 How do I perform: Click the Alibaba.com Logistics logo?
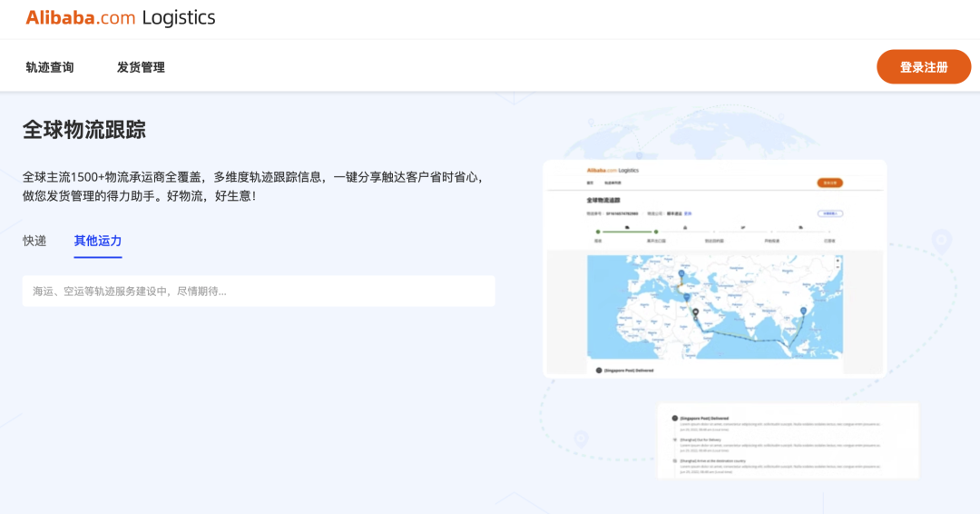[120, 17]
